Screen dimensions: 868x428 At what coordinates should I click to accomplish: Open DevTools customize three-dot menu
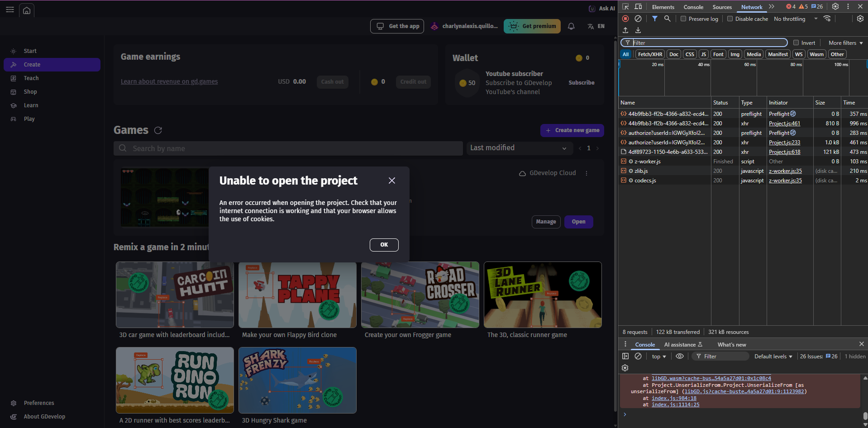click(x=848, y=6)
